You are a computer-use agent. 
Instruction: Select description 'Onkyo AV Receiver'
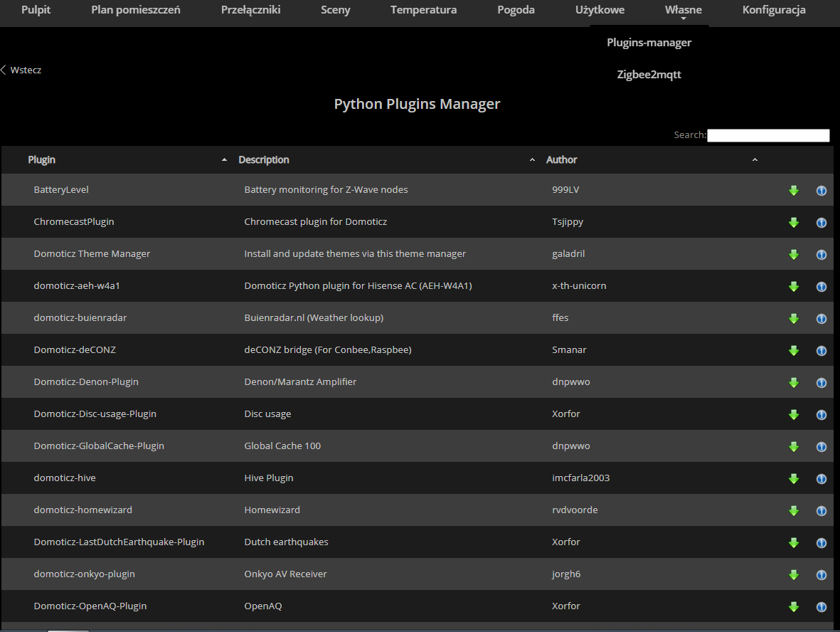285,574
